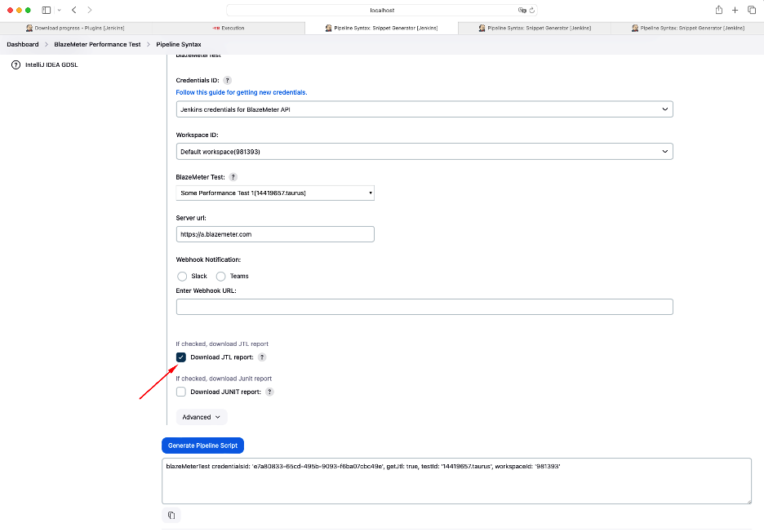Screen dimensions: 764x532
Task: Switch to the last Snippet Generator tab
Action: (x=687, y=29)
